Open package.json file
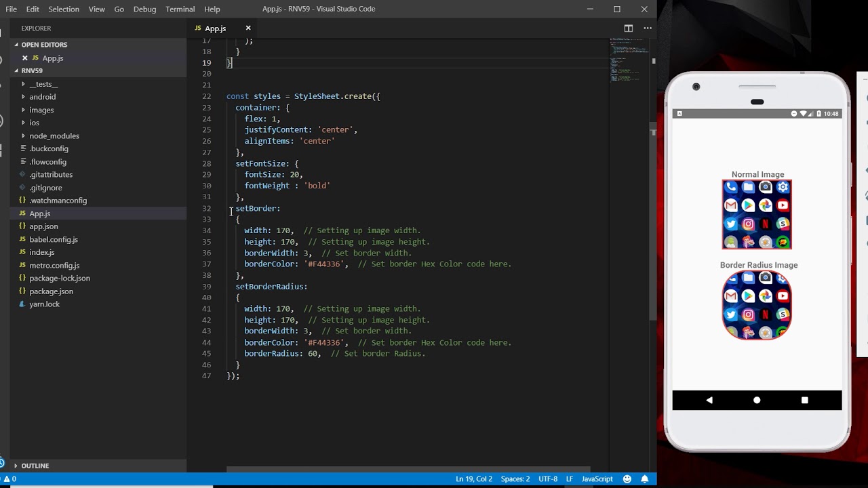 [x=51, y=291]
